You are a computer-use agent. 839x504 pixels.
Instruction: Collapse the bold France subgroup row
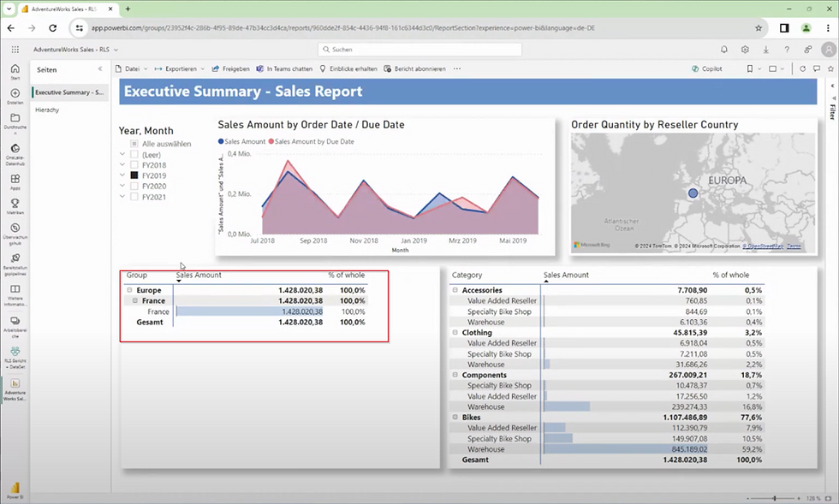135,300
